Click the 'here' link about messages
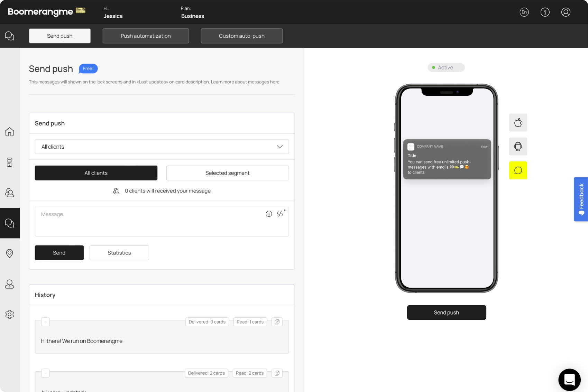This screenshot has height=392, width=588. coord(274,82)
